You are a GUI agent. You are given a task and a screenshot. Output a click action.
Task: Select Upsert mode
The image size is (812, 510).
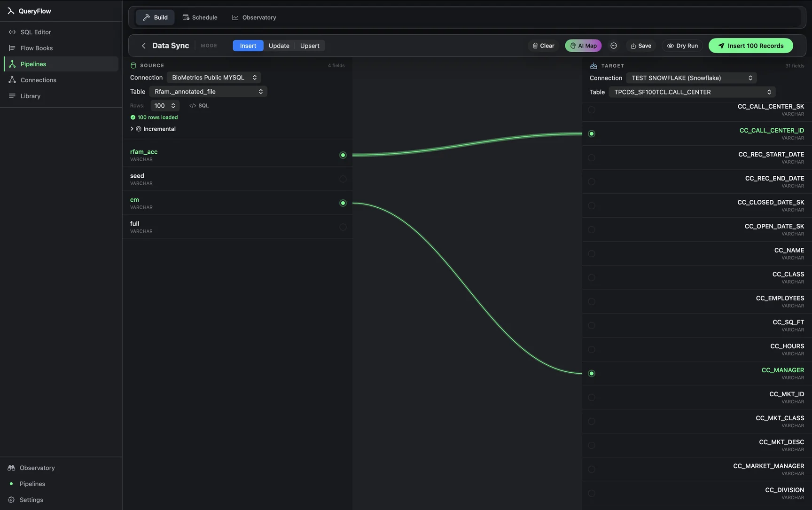click(x=310, y=46)
